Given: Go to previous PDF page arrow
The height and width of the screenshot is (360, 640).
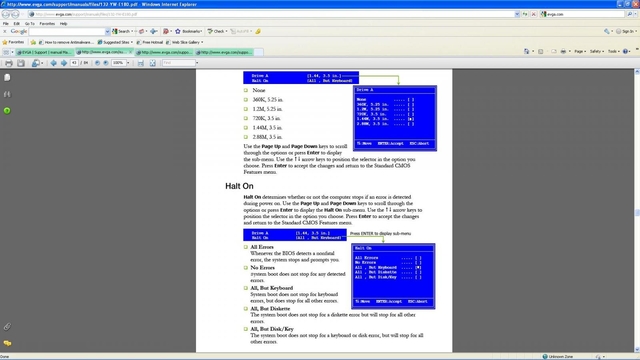Looking at the screenshot, I should pyautogui.click(x=53, y=63).
